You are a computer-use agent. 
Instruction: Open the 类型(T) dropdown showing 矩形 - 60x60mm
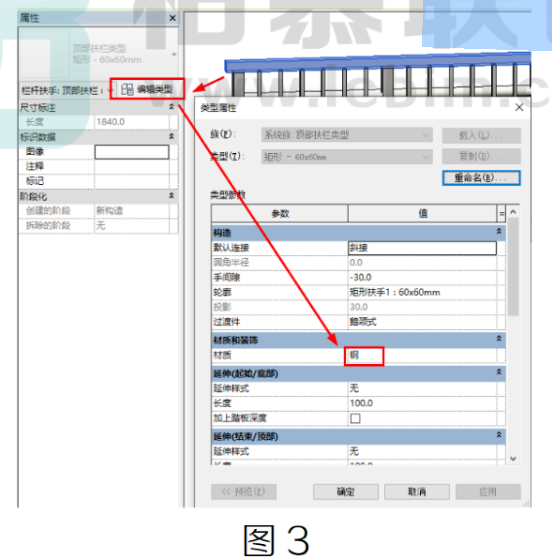pos(347,157)
